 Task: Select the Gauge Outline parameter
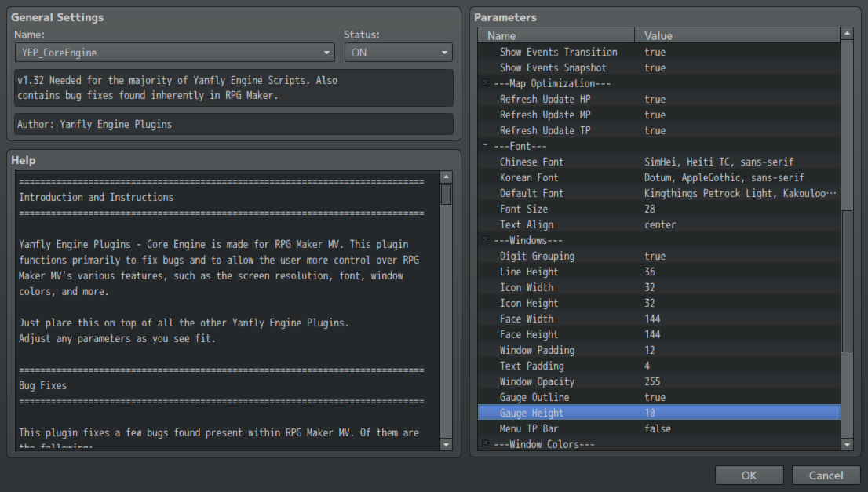point(658,397)
